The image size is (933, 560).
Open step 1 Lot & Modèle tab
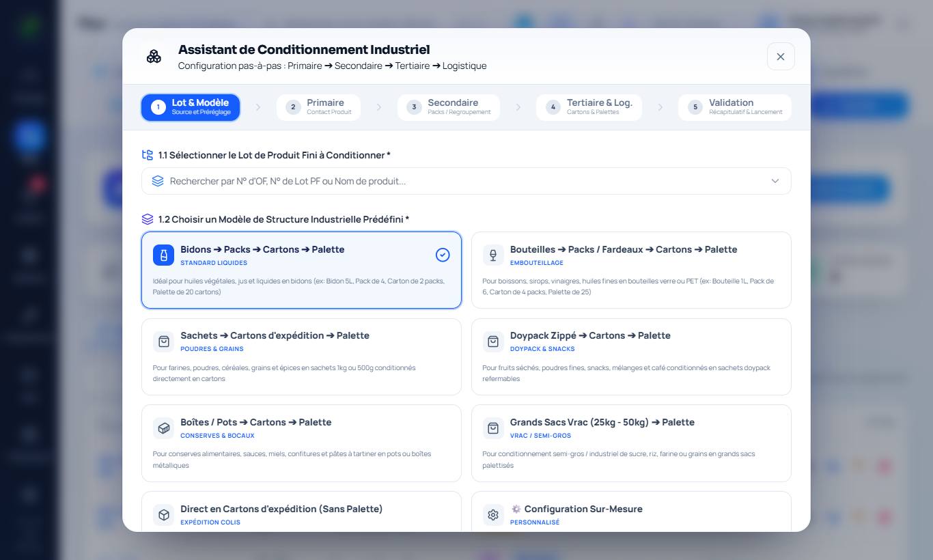pyautogui.click(x=191, y=107)
